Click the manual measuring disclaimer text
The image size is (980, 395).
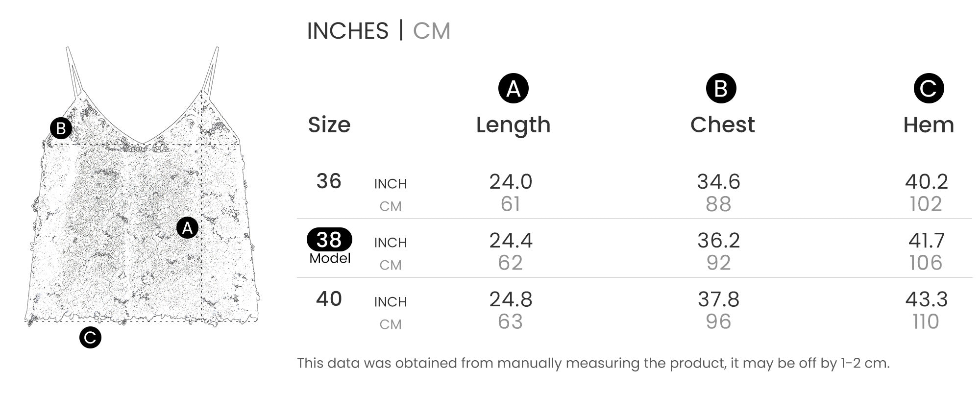pyautogui.click(x=593, y=363)
